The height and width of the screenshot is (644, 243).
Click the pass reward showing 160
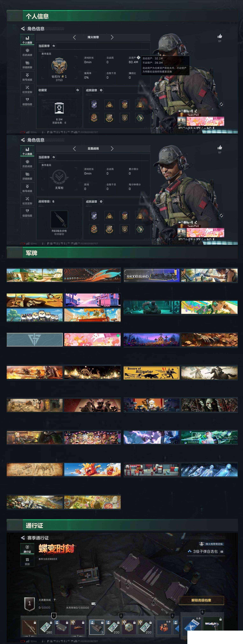coord(45,627)
